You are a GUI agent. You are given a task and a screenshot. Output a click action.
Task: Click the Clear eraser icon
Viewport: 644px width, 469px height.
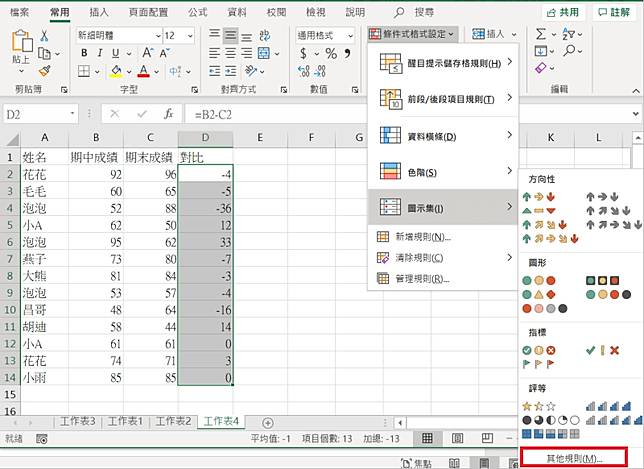541,68
